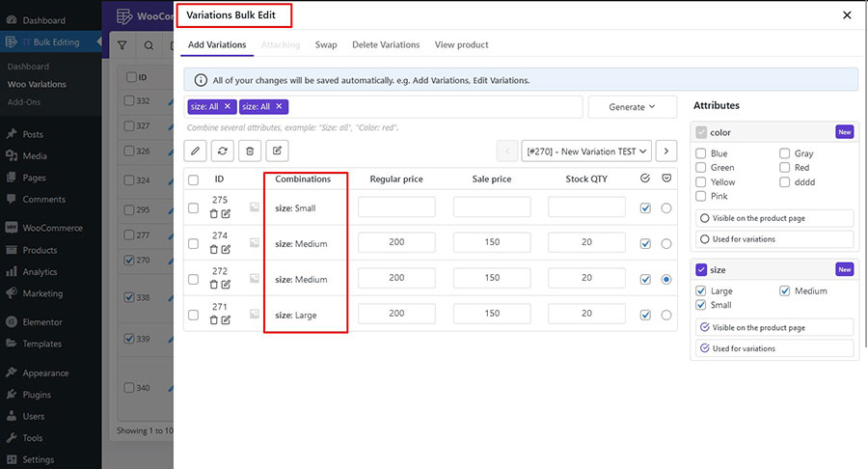This screenshot has height=469, width=868.
Task: Open the Generate dropdown
Action: coord(632,107)
